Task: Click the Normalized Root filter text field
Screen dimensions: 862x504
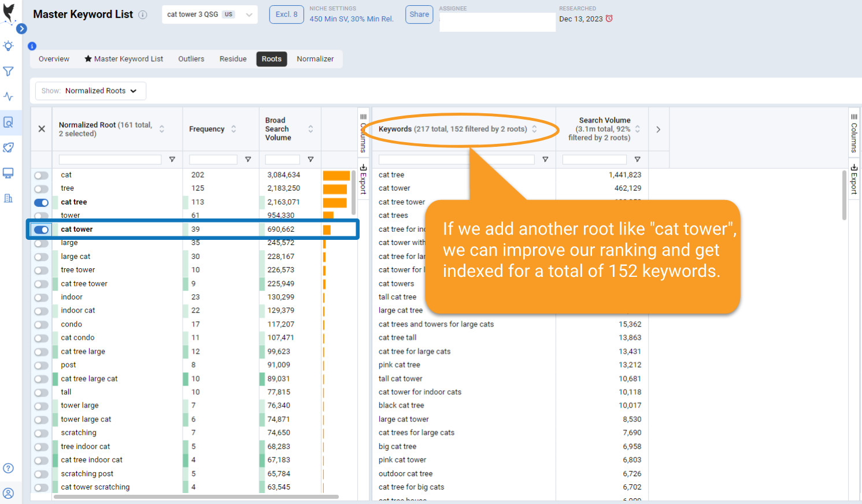Action: point(110,160)
